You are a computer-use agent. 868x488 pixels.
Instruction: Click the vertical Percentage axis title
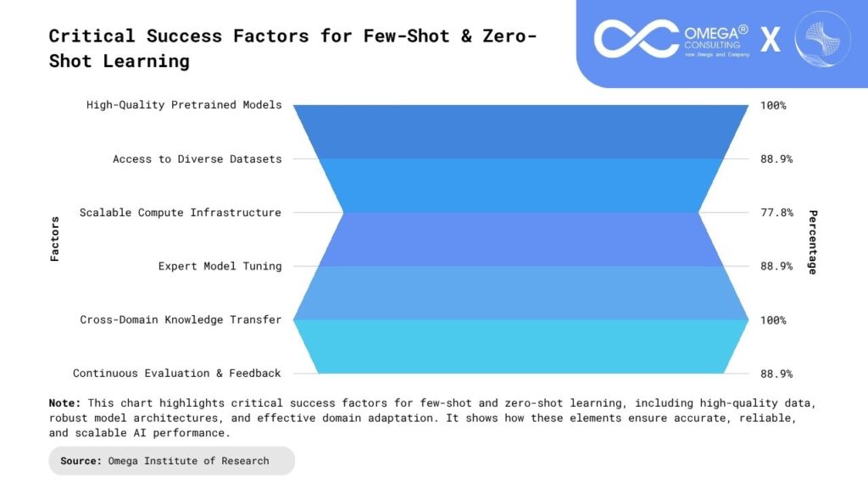[x=812, y=241]
